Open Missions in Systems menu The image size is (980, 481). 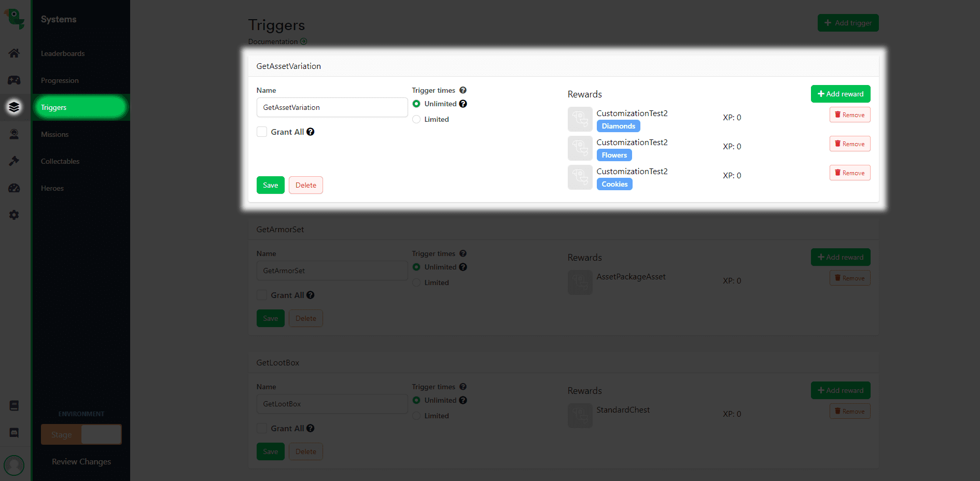point(55,135)
